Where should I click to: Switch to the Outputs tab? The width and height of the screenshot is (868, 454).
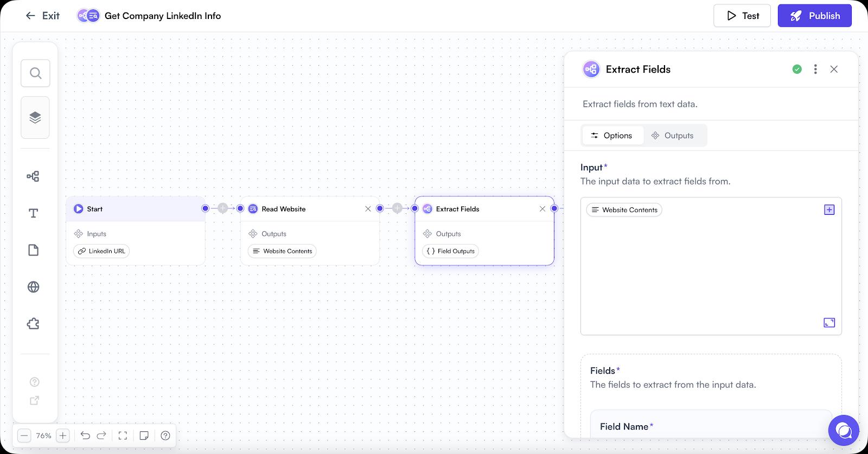pos(672,136)
